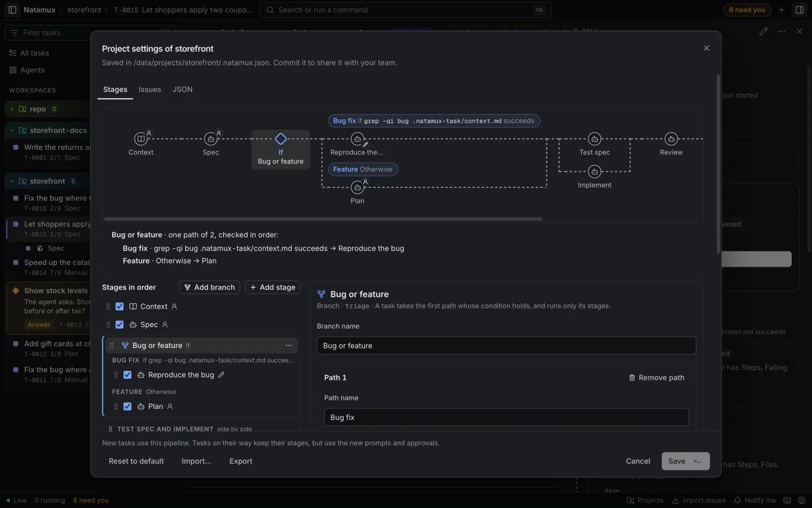
Task: Click the Add stage button
Action: point(273,288)
